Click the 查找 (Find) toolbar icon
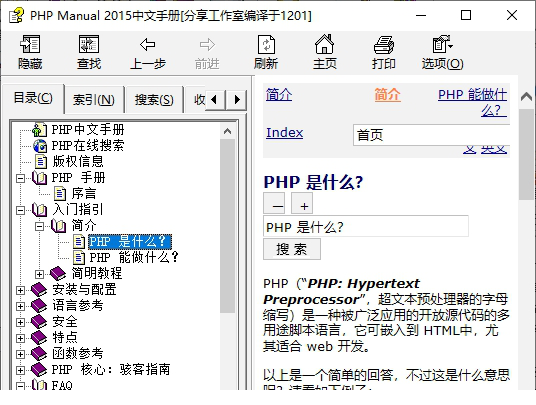Image resolution: width=536 pixels, height=405 pixels. pyautogui.click(x=89, y=44)
